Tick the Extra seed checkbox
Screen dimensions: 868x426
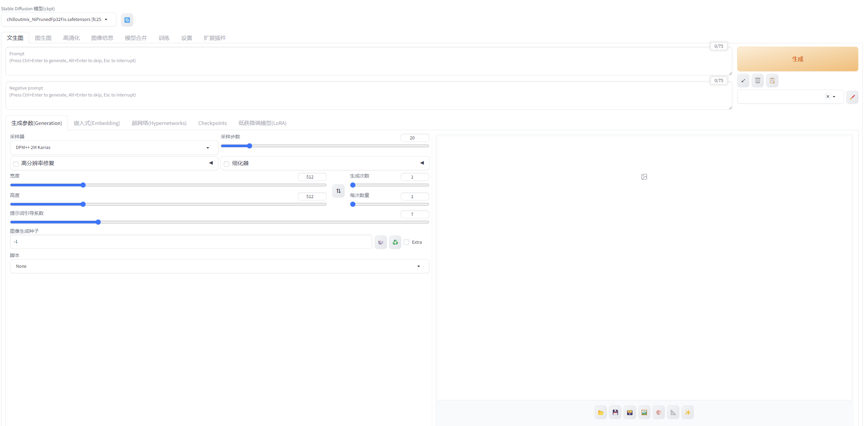406,242
